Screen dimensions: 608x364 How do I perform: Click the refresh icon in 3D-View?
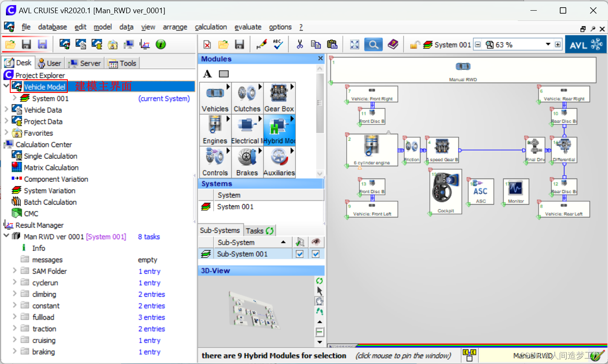(x=319, y=281)
